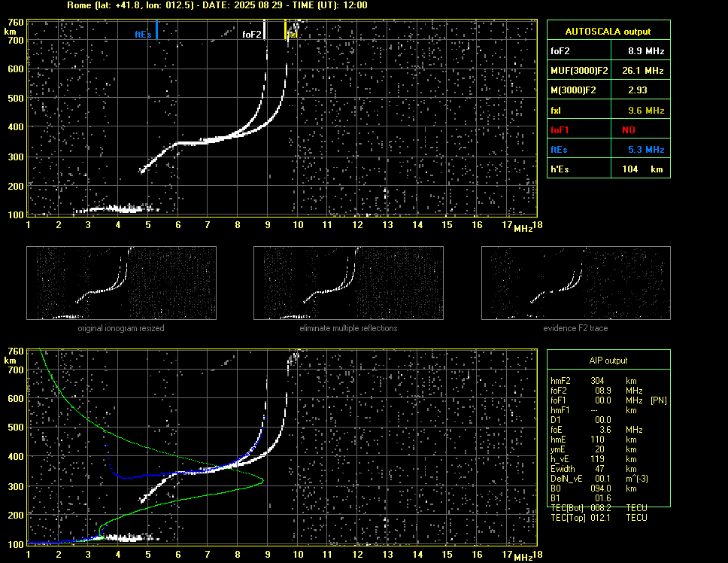Viewport: 728px width, 563px height.
Task: Click the 'original ionogram resized' thumbnail
Action: 121,283
